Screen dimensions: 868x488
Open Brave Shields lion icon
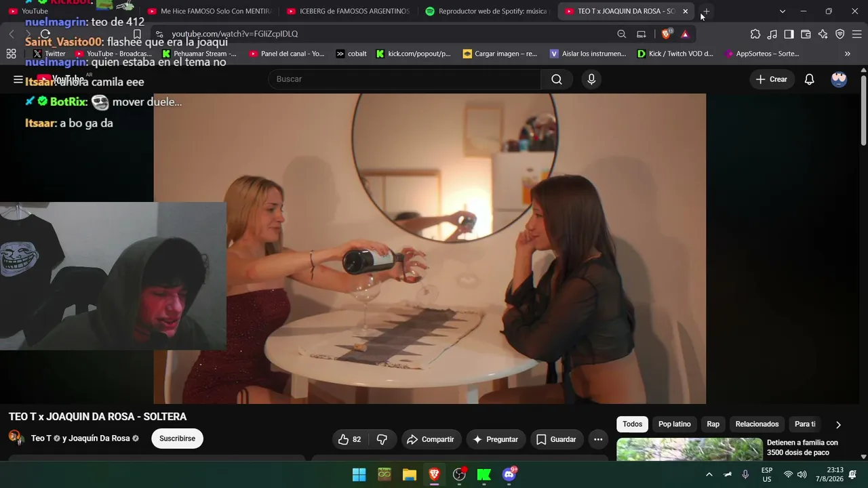click(x=667, y=34)
